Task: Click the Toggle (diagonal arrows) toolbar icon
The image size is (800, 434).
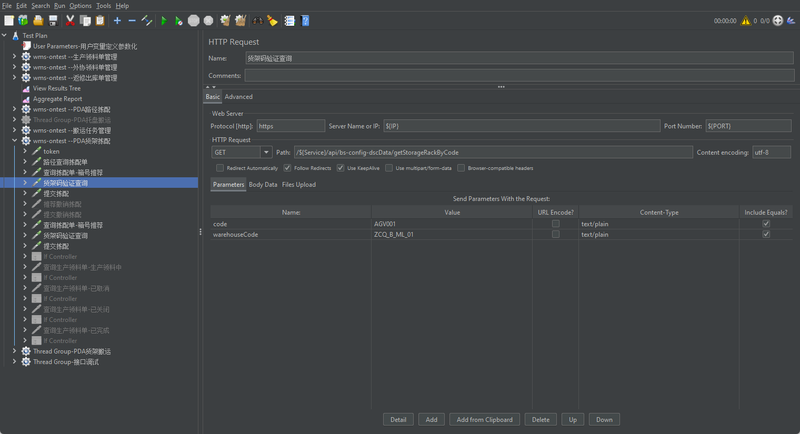Action: [x=147, y=20]
